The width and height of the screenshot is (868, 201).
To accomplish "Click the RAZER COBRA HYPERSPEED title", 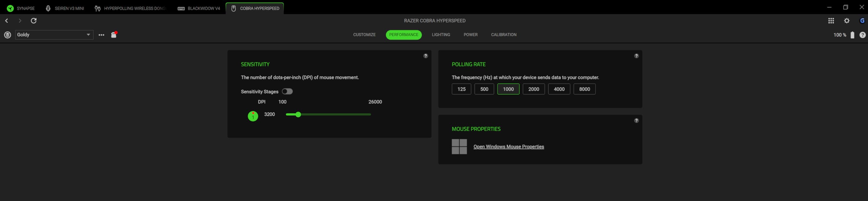I will [x=435, y=21].
